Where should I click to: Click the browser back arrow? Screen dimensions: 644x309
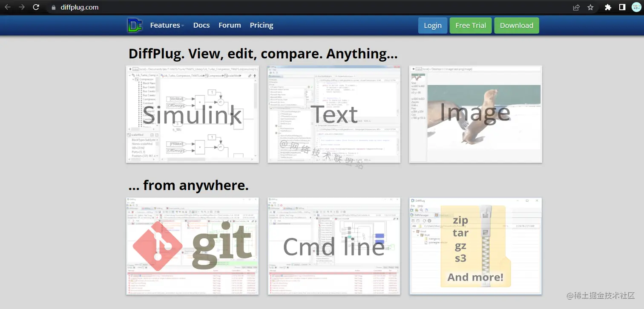7,7
